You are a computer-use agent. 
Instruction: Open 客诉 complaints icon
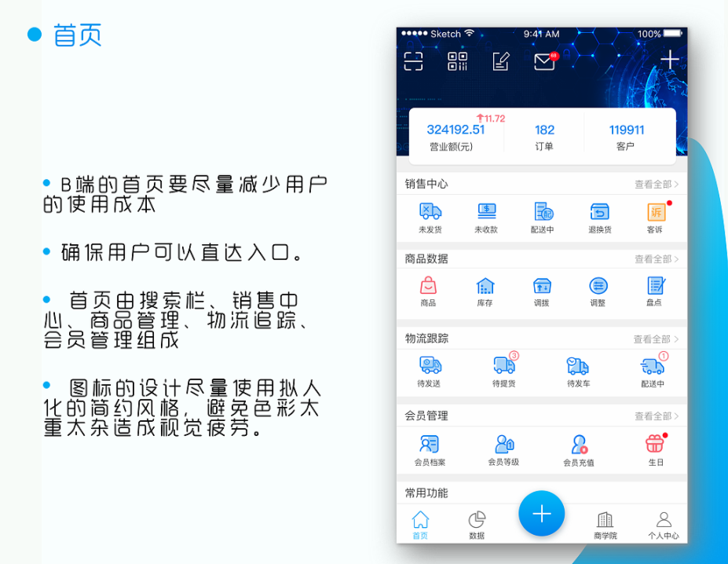656,212
